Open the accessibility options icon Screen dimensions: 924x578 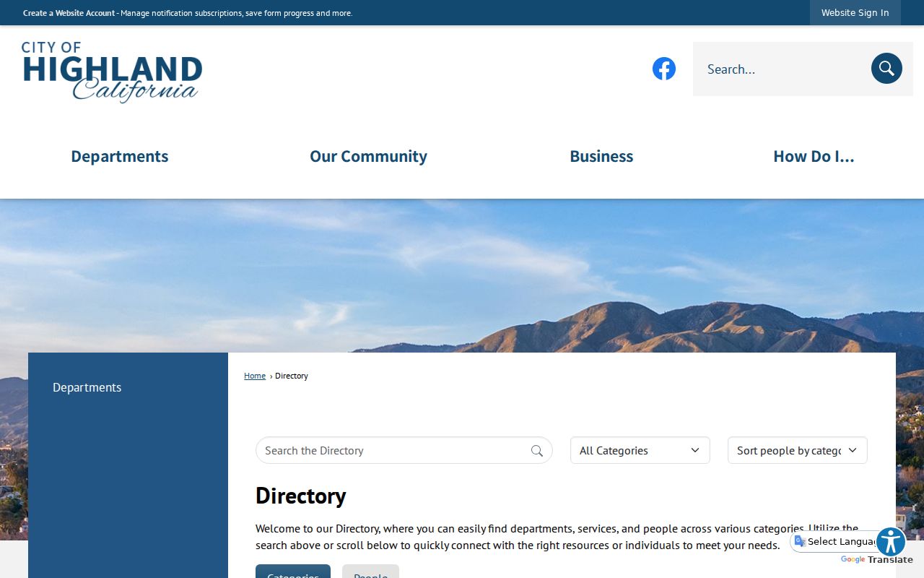point(891,542)
